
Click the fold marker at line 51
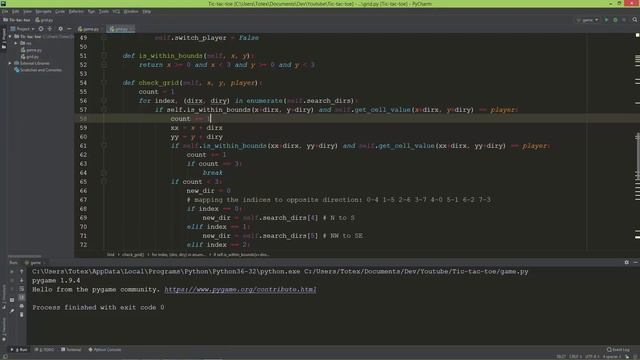click(104, 56)
